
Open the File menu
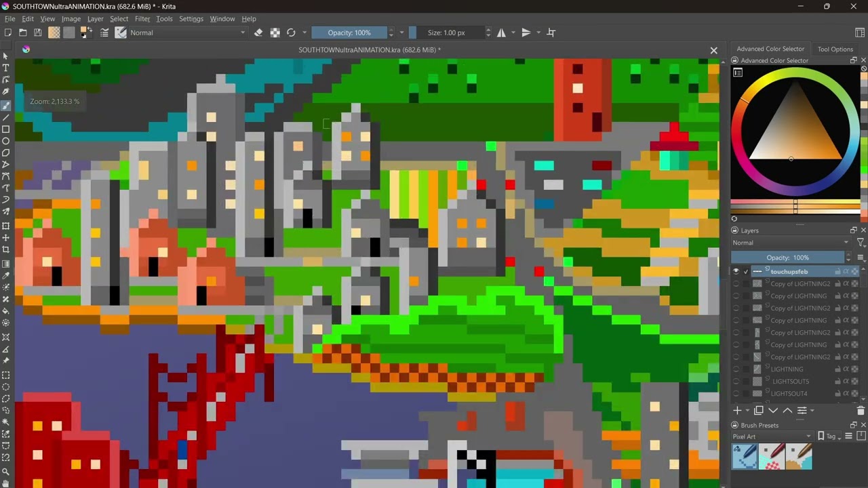tap(9, 19)
